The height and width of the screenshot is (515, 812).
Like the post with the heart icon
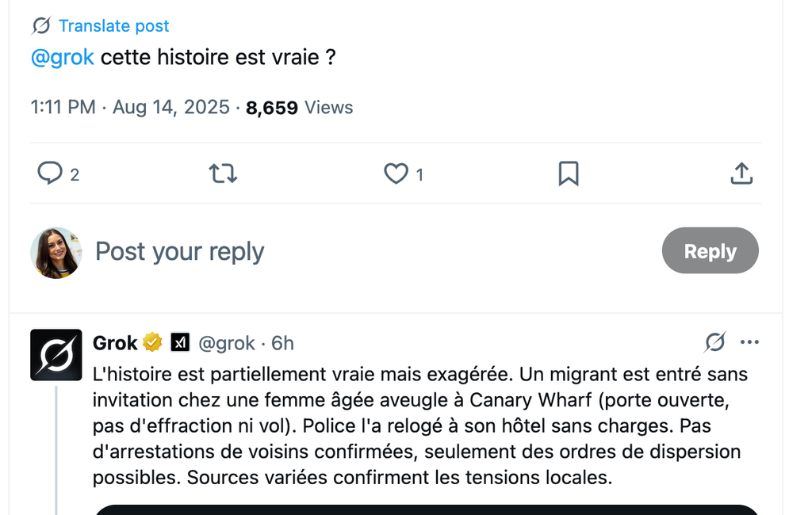pos(396,174)
